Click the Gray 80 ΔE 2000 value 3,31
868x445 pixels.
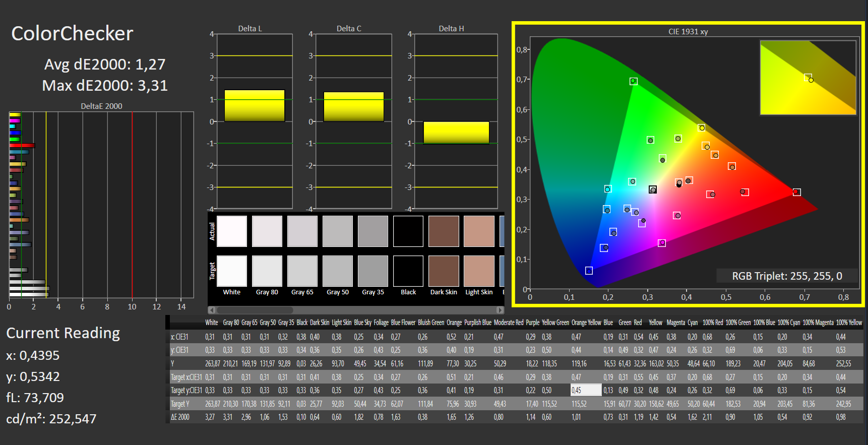pos(227,417)
